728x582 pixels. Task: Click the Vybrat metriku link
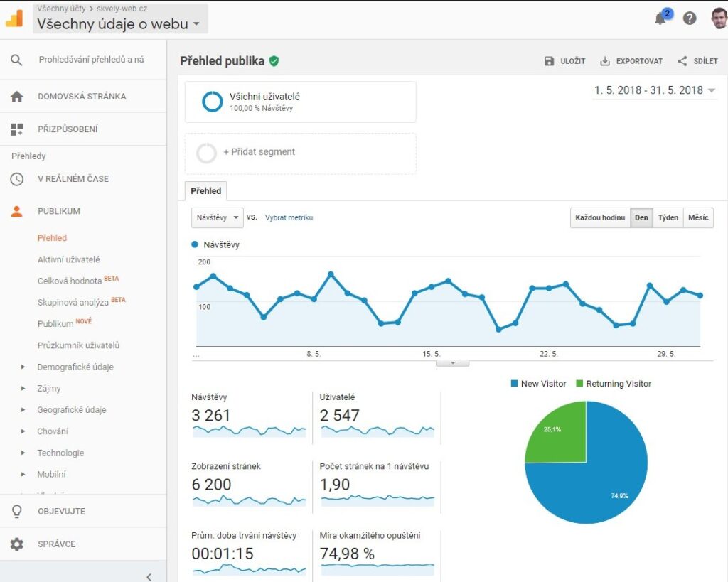(289, 217)
